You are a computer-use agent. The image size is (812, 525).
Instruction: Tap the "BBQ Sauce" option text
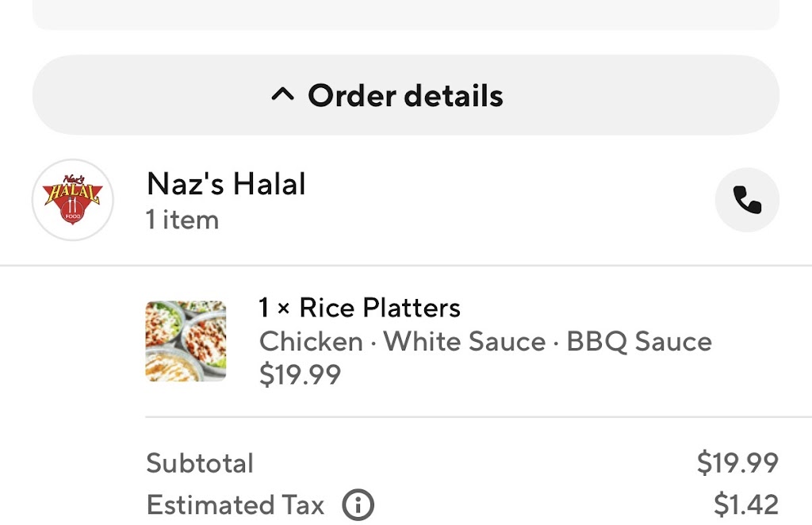point(640,341)
